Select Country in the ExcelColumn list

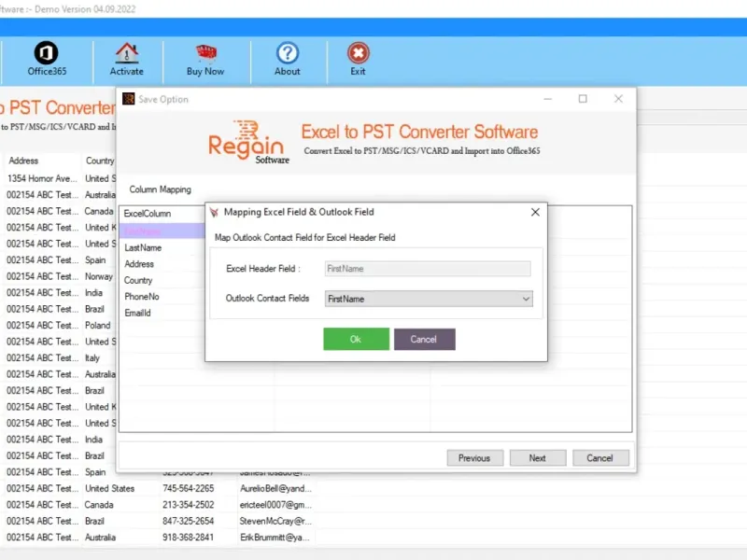(x=138, y=280)
